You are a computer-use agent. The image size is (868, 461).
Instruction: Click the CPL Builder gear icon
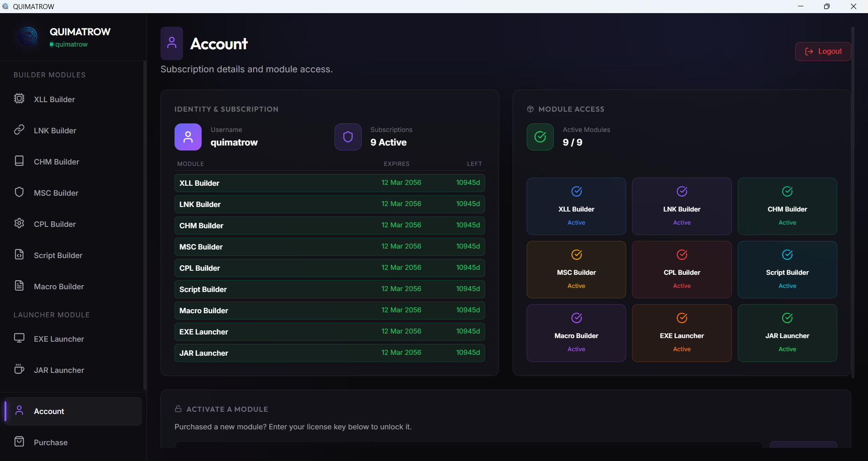coord(19,224)
